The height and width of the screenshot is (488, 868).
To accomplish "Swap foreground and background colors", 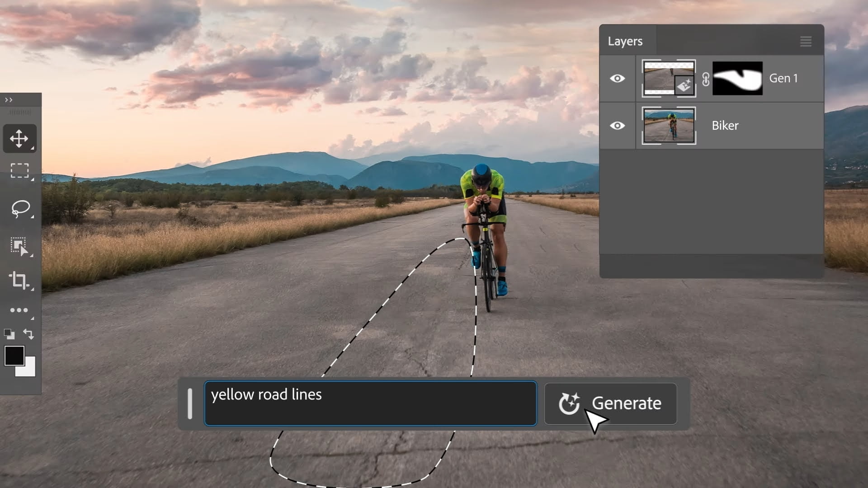I will [28, 334].
